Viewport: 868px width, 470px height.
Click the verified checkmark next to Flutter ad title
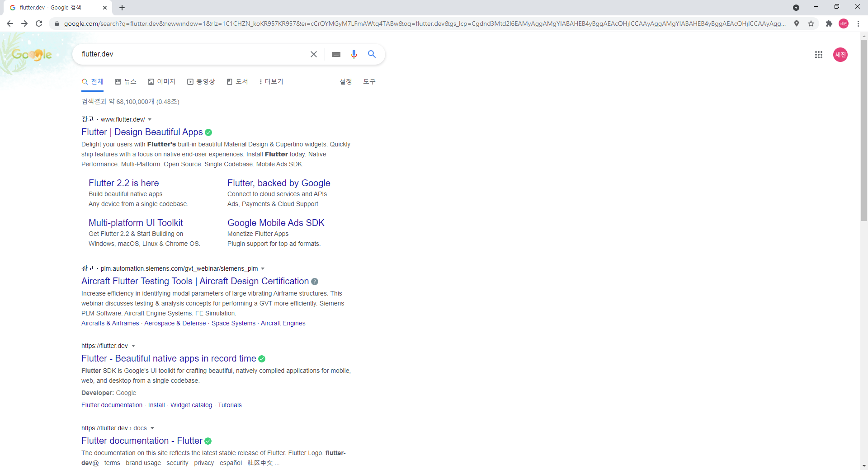tap(208, 132)
